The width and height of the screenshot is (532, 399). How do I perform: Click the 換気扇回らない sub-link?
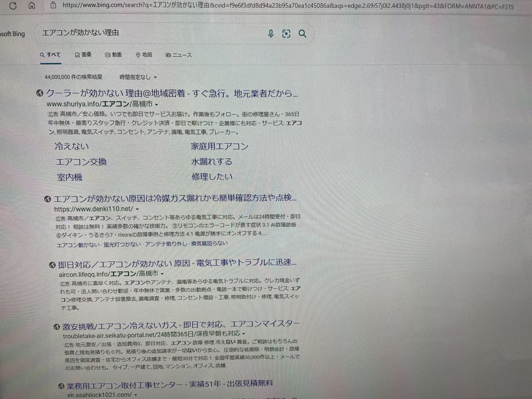click(x=209, y=244)
